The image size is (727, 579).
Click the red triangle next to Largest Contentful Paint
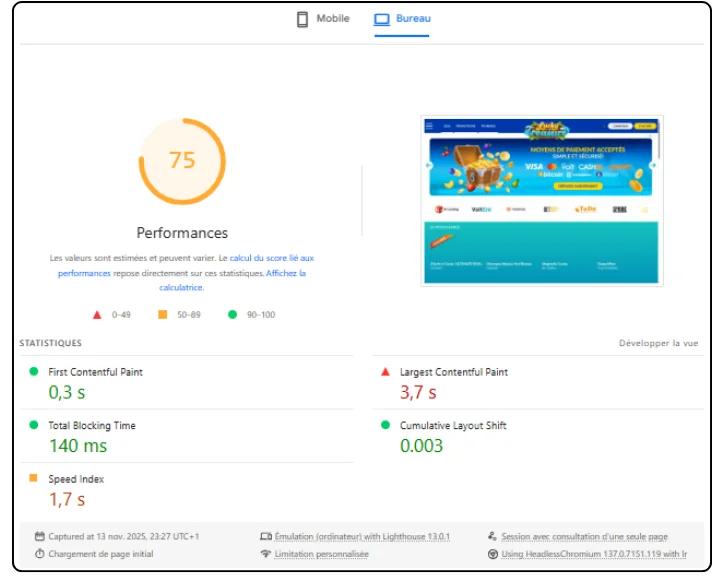(385, 372)
